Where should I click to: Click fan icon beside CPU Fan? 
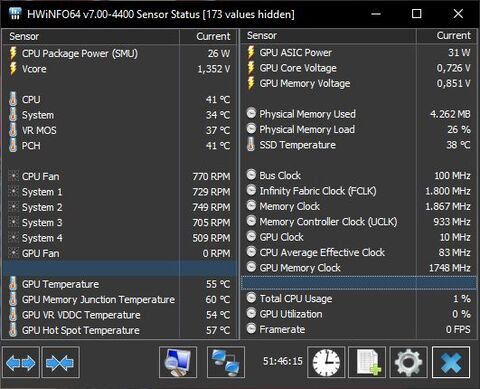(13, 176)
